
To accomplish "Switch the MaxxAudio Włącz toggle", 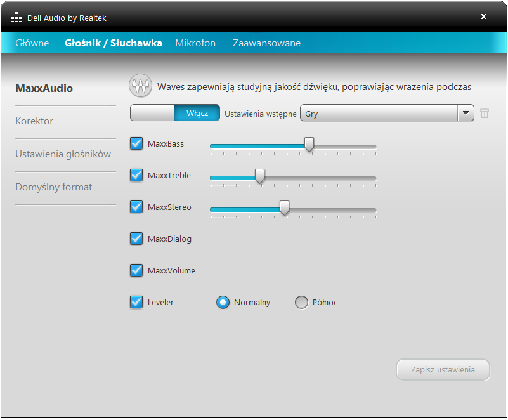I will (175, 113).
